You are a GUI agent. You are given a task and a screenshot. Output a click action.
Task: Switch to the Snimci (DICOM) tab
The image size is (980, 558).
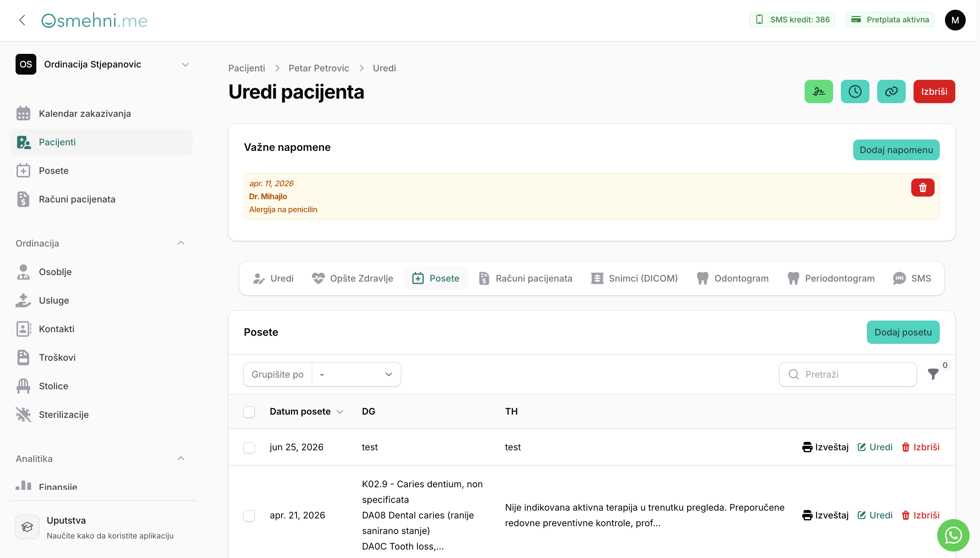coord(634,278)
